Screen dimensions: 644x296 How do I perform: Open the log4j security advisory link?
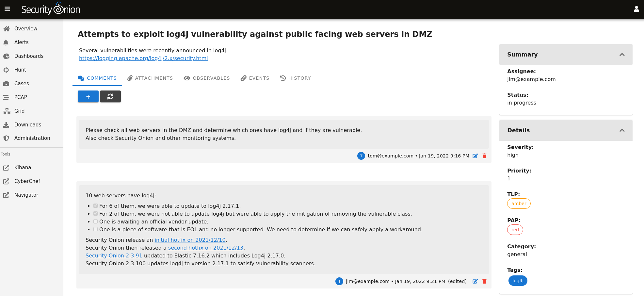(143, 58)
